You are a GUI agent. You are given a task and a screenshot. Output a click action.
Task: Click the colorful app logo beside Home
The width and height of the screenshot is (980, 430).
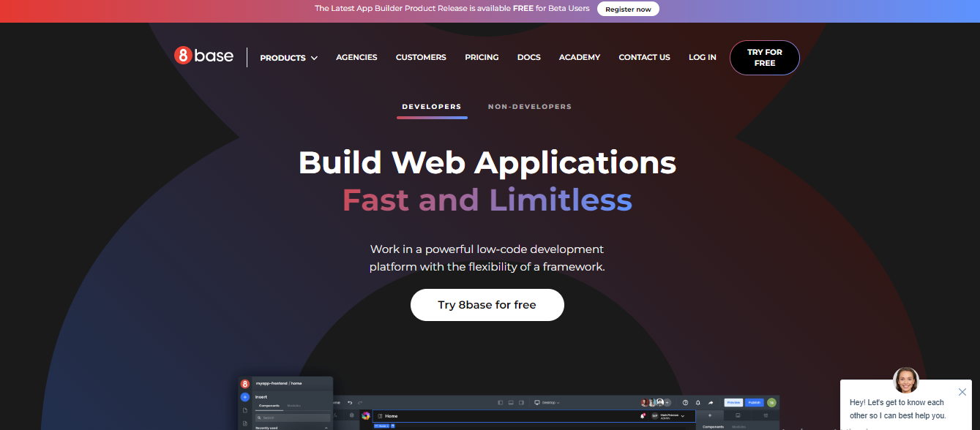click(366, 415)
